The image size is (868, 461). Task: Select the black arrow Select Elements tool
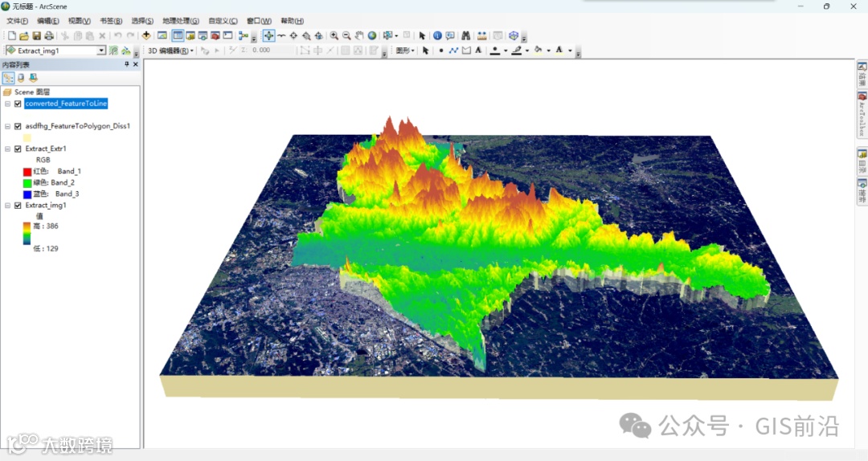(425, 51)
